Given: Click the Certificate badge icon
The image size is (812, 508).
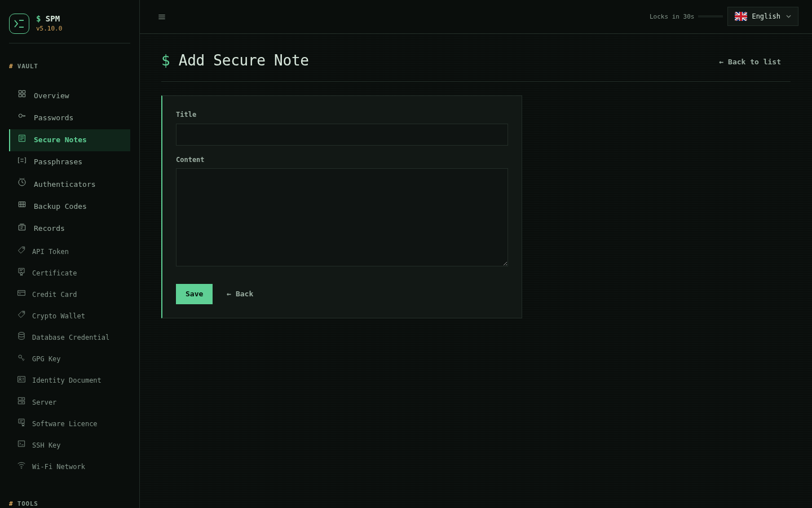Looking at the screenshot, I should point(21,271).
